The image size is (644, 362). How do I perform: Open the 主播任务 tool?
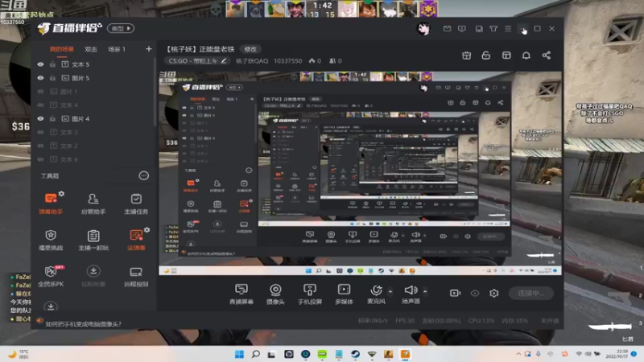(x=136, y=204)
